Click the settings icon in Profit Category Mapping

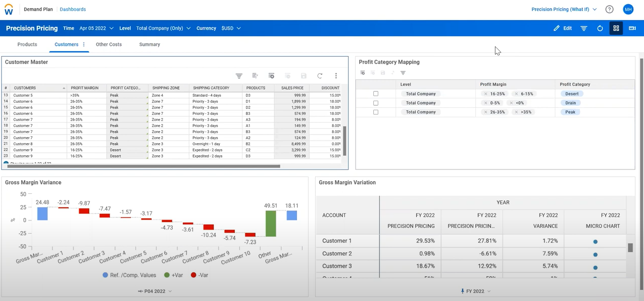362,72
